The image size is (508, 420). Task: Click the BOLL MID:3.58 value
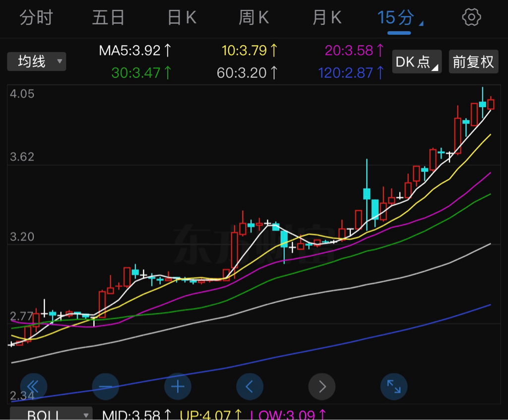coord(137,415)
